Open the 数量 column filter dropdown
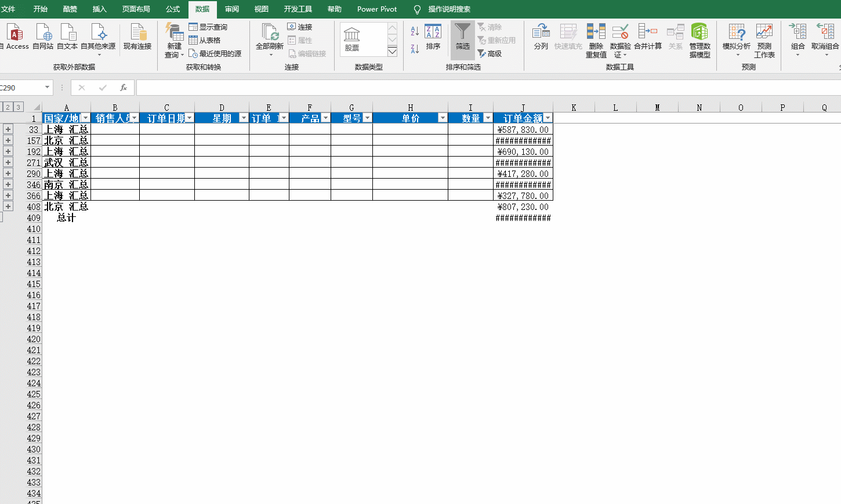The width and height of the screenshot is (841, 504). coord(488,118)
